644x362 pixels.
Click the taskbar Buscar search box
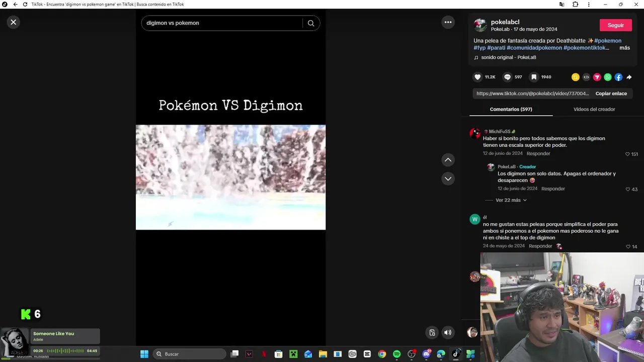coord(189,354)
